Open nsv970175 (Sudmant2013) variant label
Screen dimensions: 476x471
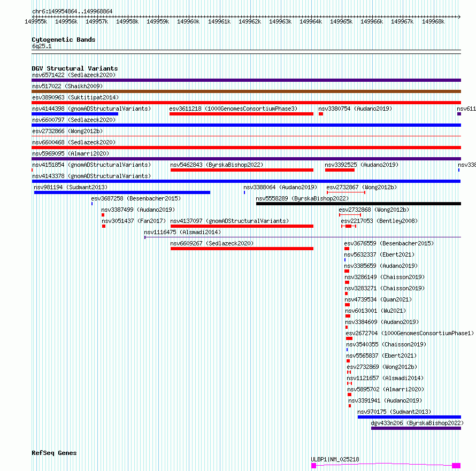coord(394,412)
